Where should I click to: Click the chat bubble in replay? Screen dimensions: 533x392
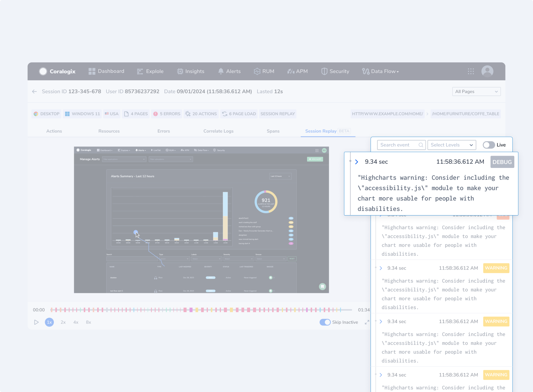[x=322, y=286]
